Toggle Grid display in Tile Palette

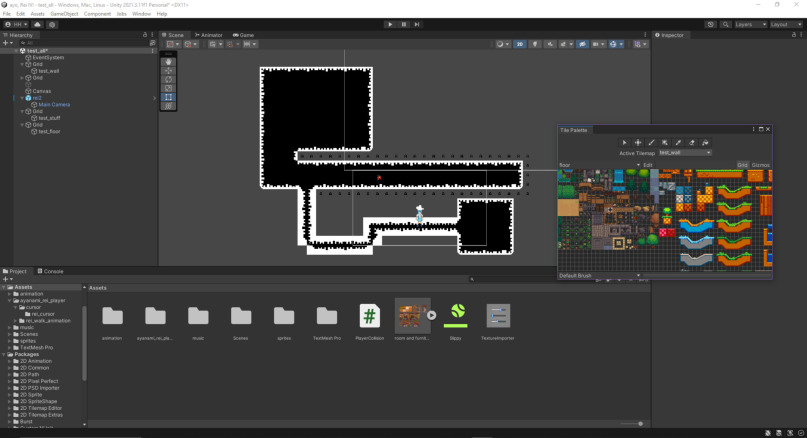[742, 165]
